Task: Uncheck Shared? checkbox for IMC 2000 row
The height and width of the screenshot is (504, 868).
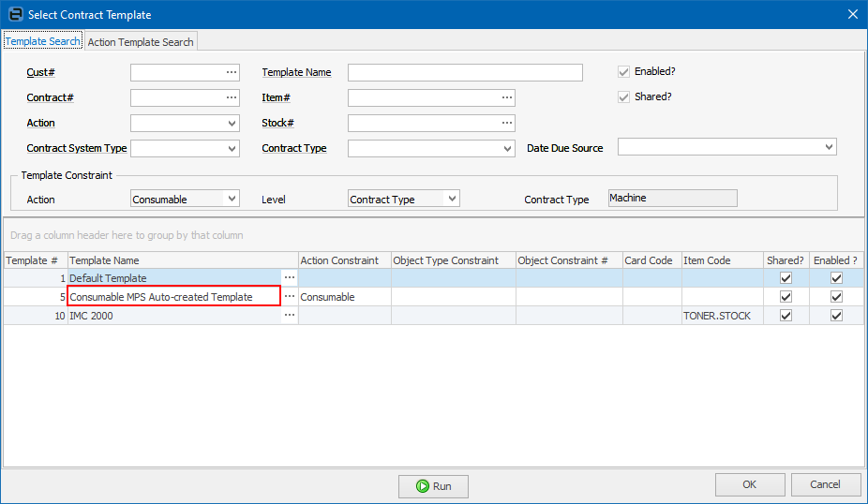Action: pyautogui.click(x=786, y=316)
